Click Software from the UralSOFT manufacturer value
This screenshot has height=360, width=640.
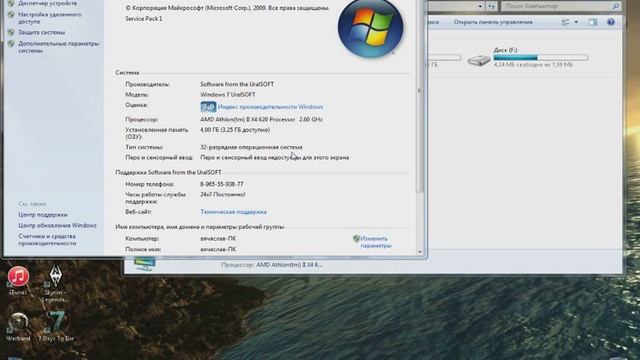[x=237, y=84]
